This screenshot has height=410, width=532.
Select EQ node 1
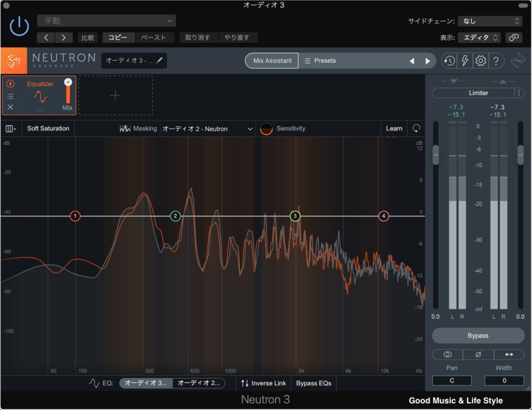click(x=75, y=216)
